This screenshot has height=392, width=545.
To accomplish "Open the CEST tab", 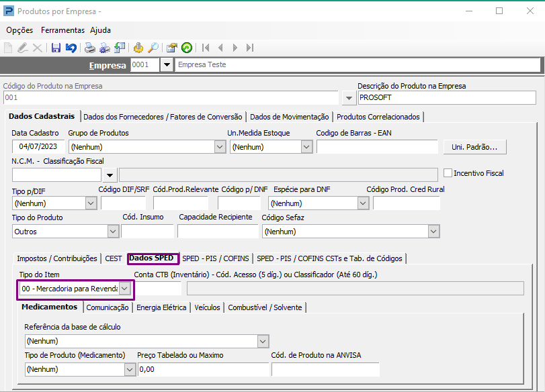I will click(114, 258).
